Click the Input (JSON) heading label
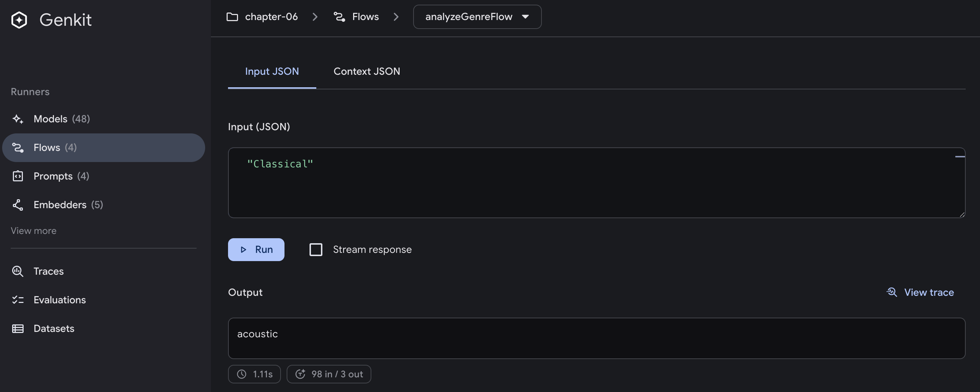 point(259,127)
